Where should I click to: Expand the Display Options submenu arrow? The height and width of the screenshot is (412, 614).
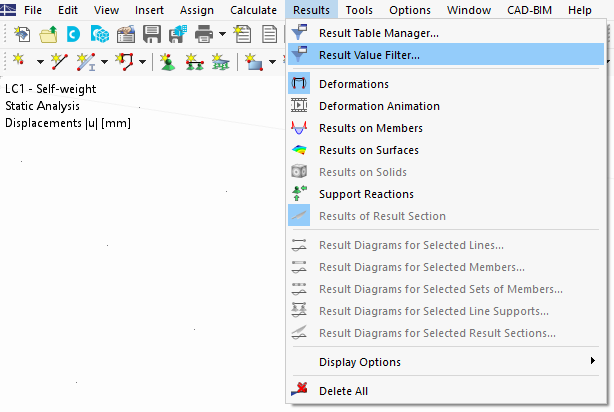click(593, 362)
